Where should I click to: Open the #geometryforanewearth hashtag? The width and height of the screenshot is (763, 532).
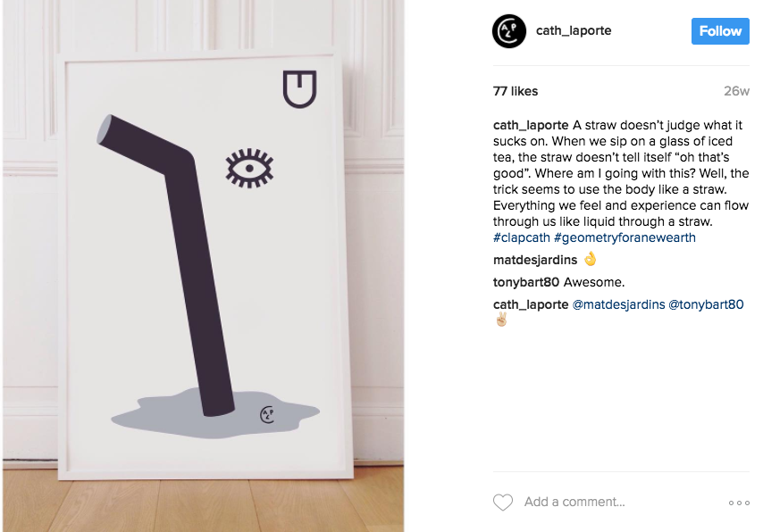tap(625, 237)
